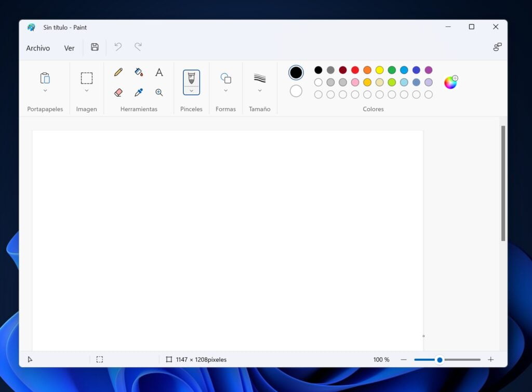Viewport: 532px width, 392px height.
Task: Select the Pencil tool
Action: [x=118, y=72]
